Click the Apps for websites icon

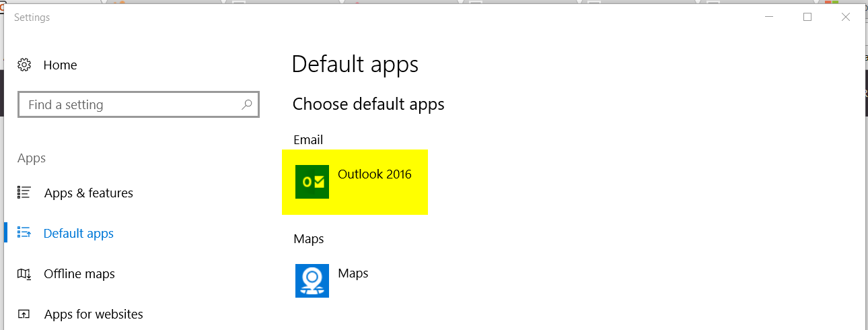[24, 314]
